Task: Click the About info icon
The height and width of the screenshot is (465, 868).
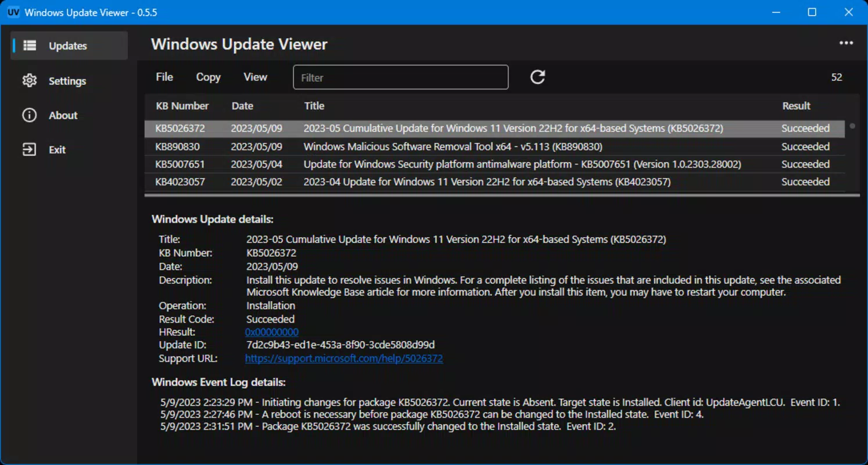Action: (29, 115)
